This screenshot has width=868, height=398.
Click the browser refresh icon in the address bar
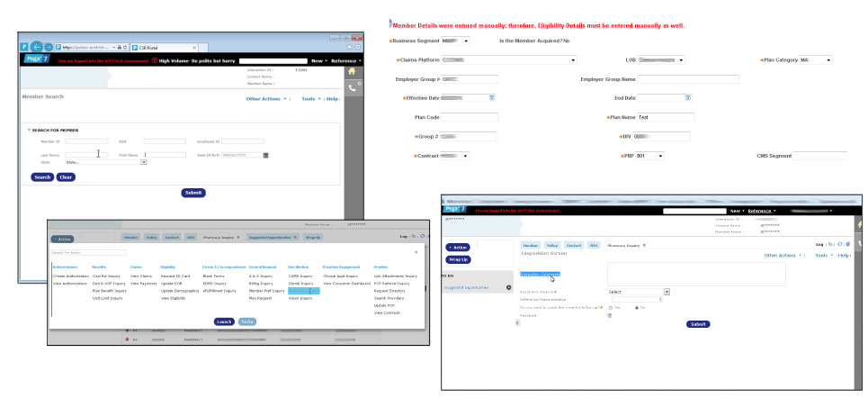pos(126,48)
